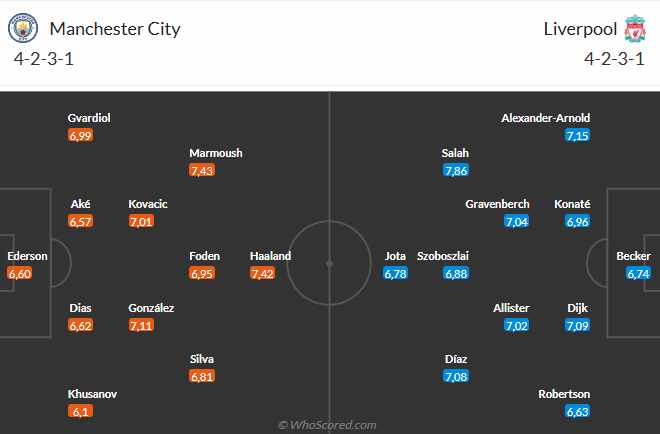Open player Alexander-Arnold's name

coord(546,118)
